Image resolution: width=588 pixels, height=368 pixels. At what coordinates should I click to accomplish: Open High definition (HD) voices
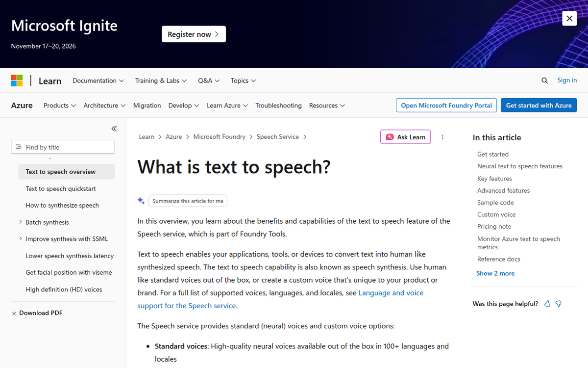click(x=64, y=289)
